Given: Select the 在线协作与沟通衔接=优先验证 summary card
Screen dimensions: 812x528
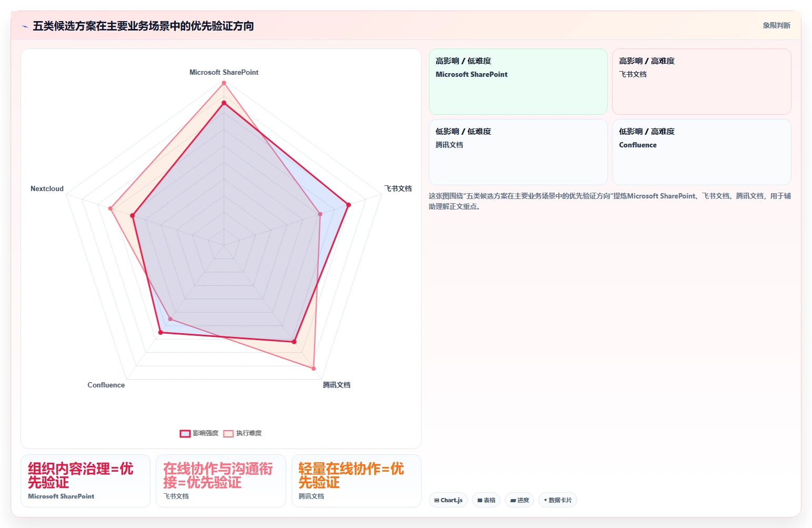Looking at the screenshot, I should pyautogui.click(x=221, y=481).
